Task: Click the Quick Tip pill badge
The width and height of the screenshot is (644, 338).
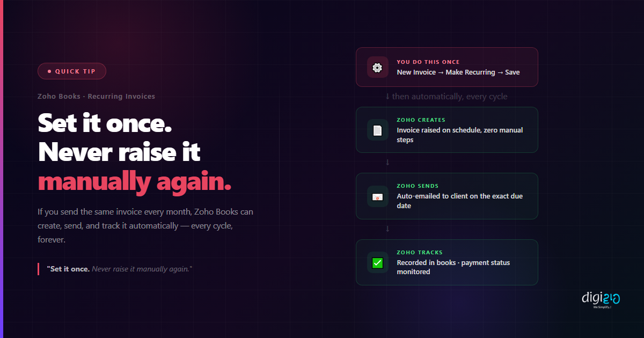Action: pyautogui.click(x=72, y=71)
